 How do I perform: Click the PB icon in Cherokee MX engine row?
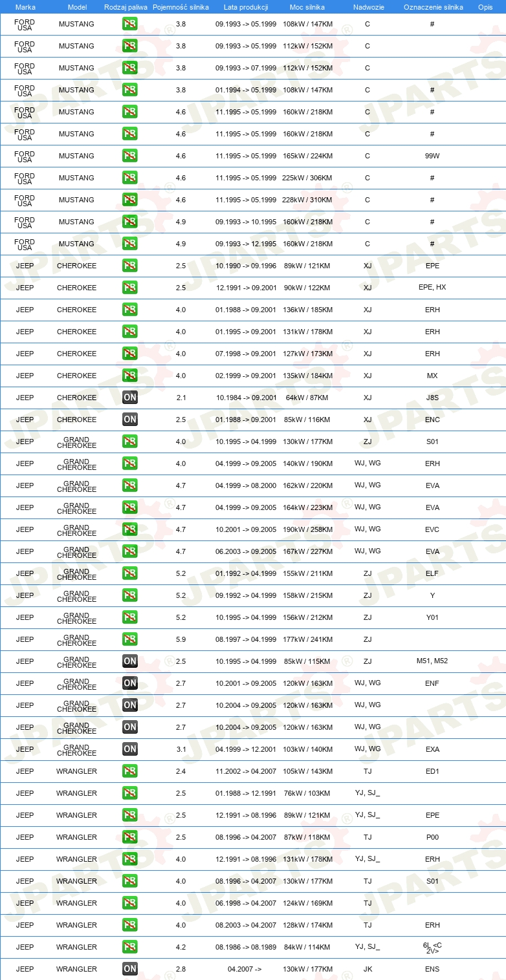(x=129, y=376)
